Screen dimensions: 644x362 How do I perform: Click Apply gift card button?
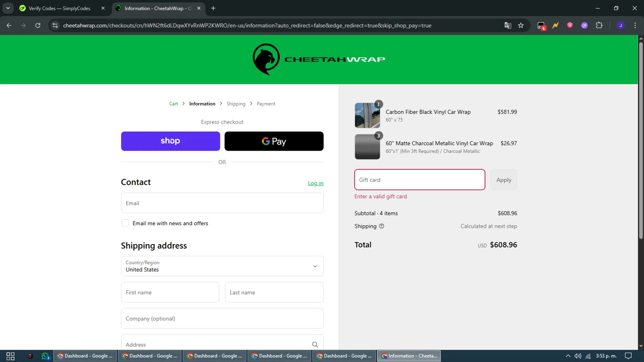504,180
